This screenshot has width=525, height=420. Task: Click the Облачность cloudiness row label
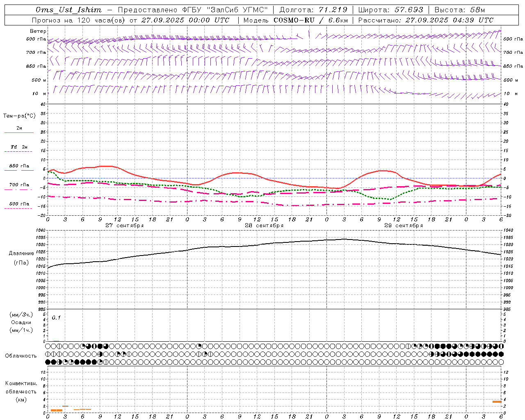21,356
